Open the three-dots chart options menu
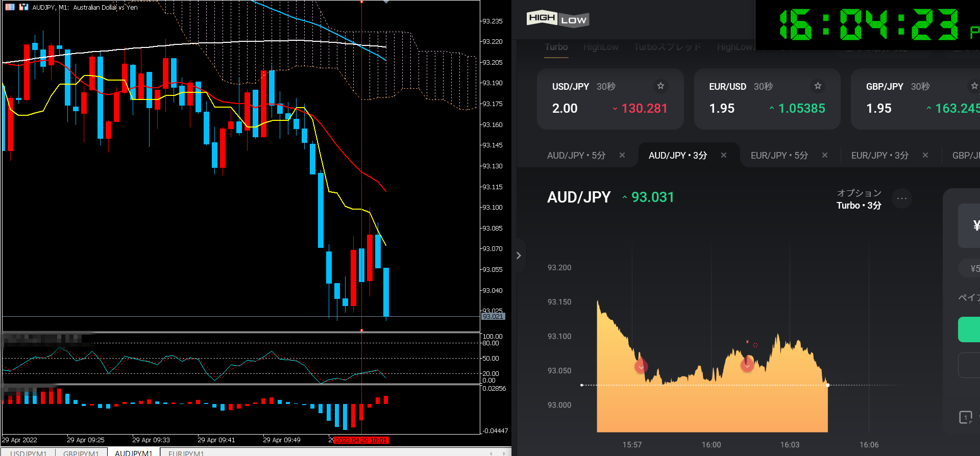Screen dimensions: 980x456 902,198
